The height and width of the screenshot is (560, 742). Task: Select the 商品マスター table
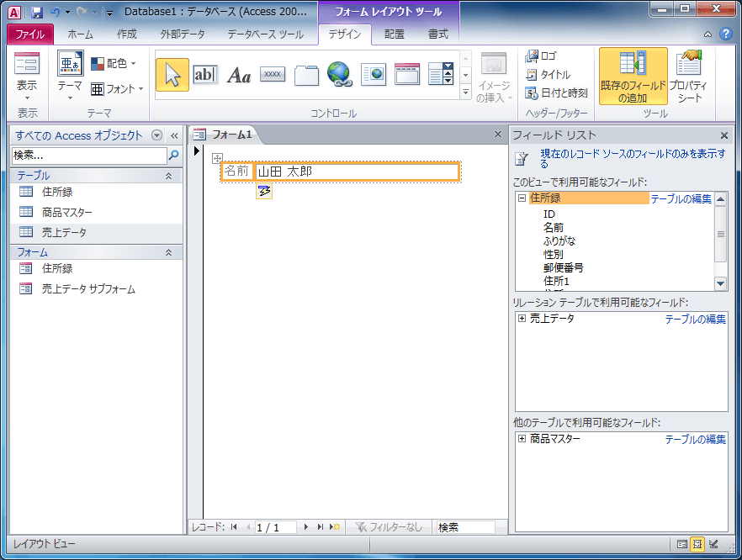coord(96,213)
